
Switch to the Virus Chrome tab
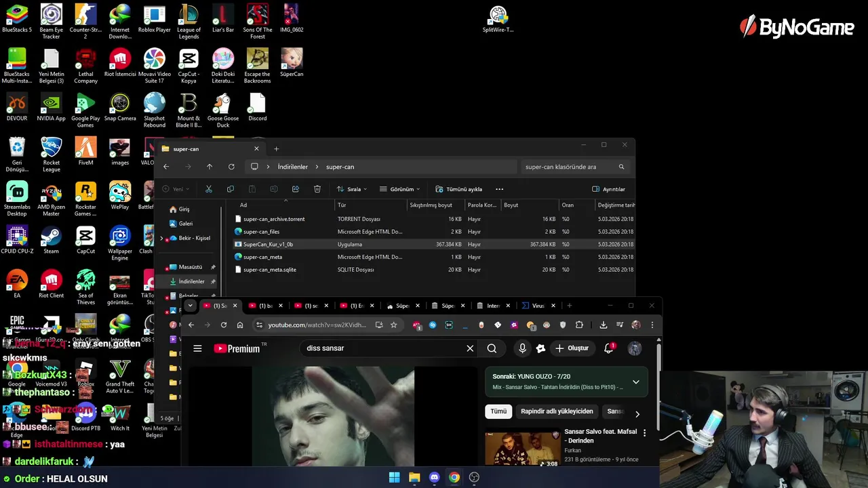538,306
